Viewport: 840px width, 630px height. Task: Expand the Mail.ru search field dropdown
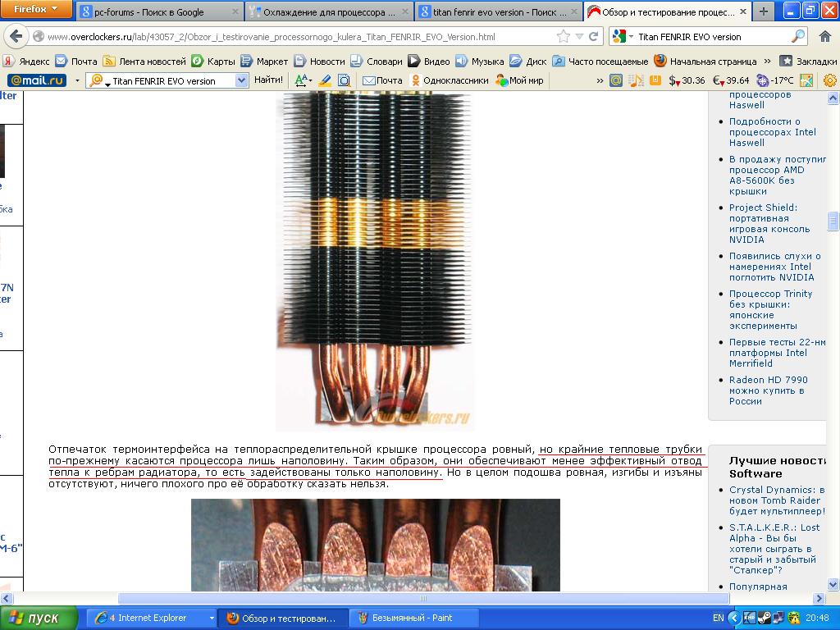241,80
